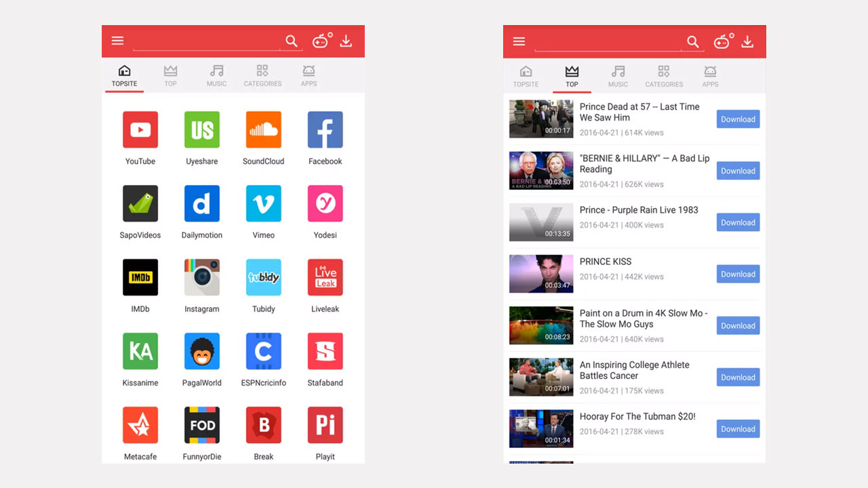Switch to TOP tab in the left screen
The image size is (868, 488).
(x=170, y=75)
